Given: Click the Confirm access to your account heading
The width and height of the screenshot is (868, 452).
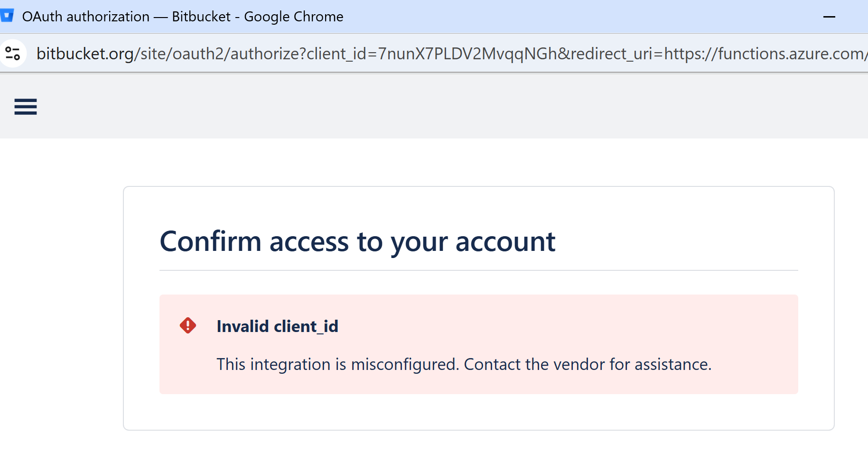Looking at the screenshot, I should point(358,242).
